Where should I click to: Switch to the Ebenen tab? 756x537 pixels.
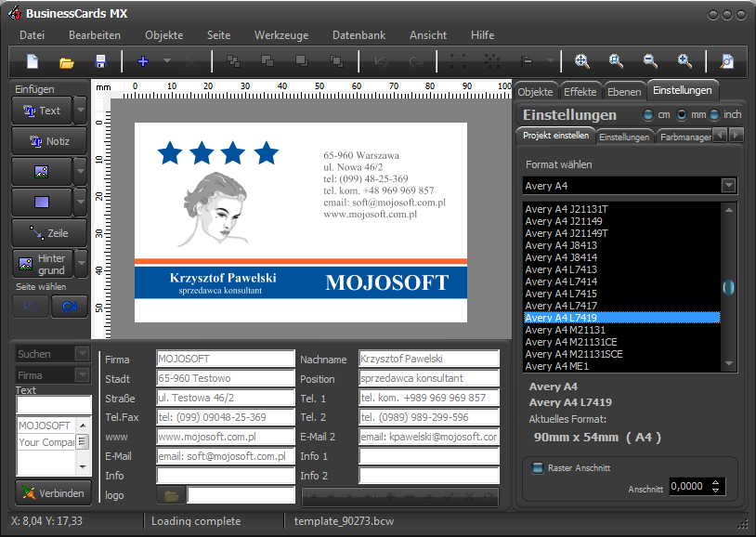click(624, 92)
